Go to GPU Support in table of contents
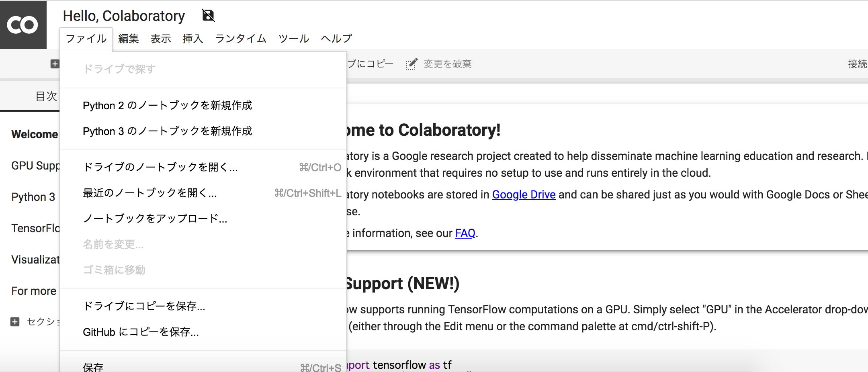The height and width of the screenshot is (372, 868). click(35, 166)
